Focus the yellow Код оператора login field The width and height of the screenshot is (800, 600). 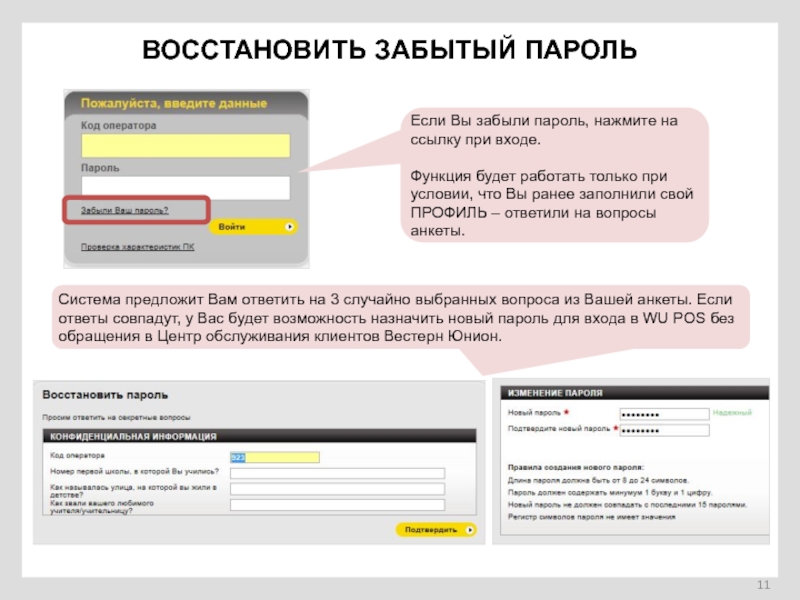pos(185,146)
